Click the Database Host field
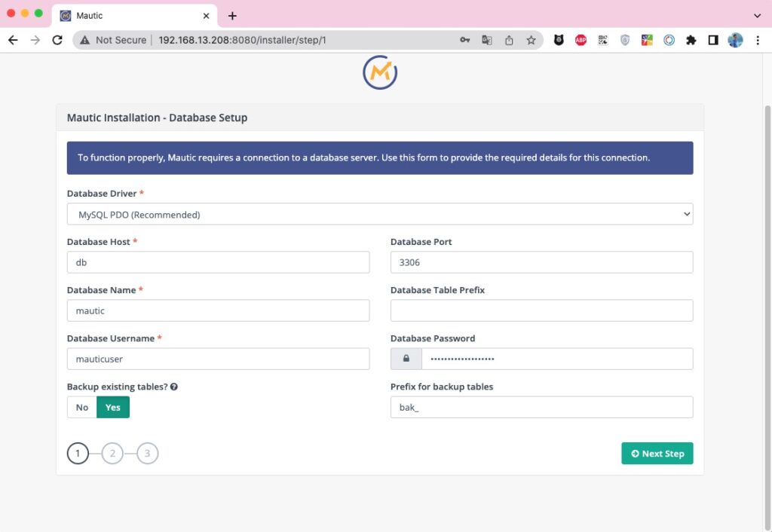 [218, 262]
